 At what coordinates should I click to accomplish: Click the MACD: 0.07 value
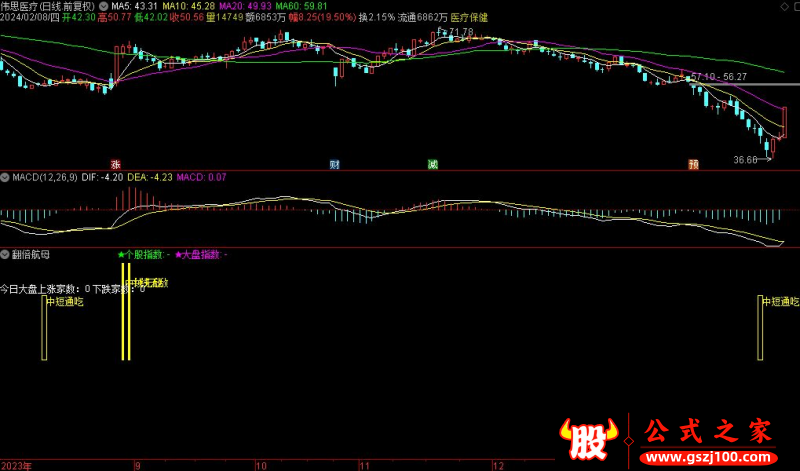[202, 178]
